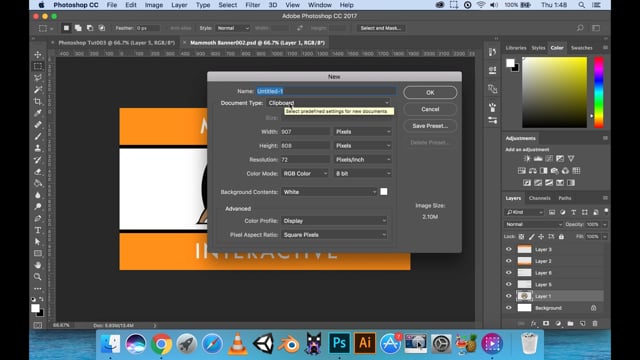Select the Path Selection arrow tool

tap(38, 242)
